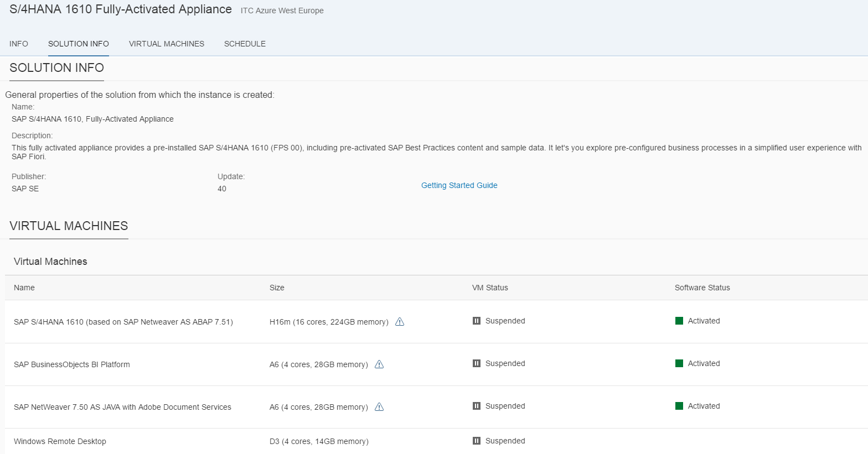Click H16m (16 cores, 224GB memory) size
Screen dimensions: 868x454
click(329, 322)
